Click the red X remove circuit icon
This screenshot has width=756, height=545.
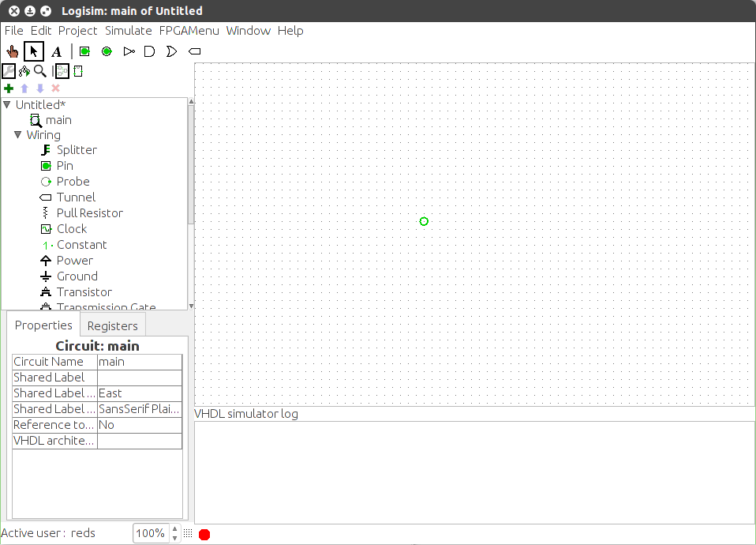coord(55,88)
